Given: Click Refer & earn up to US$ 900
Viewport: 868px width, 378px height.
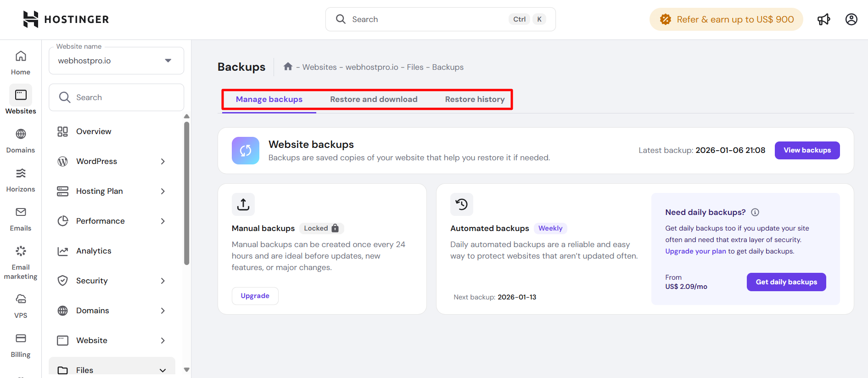Looking at the screenshot, I should [726, 19].
